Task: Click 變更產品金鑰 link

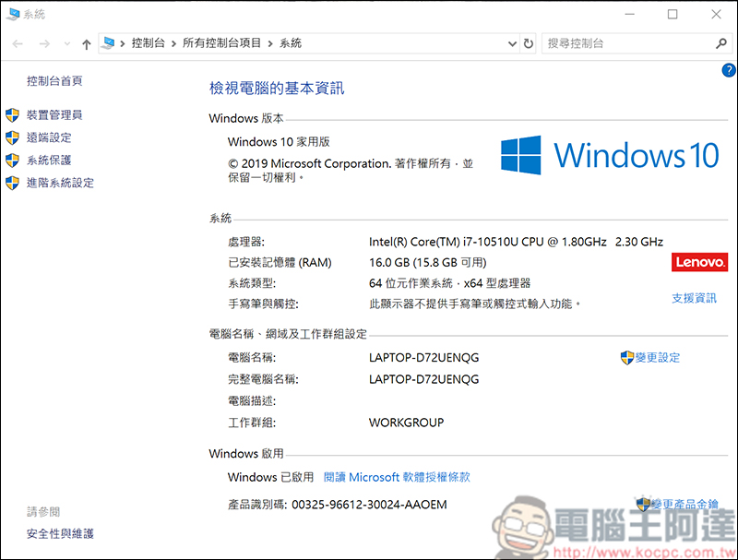Action: (684, 505)
